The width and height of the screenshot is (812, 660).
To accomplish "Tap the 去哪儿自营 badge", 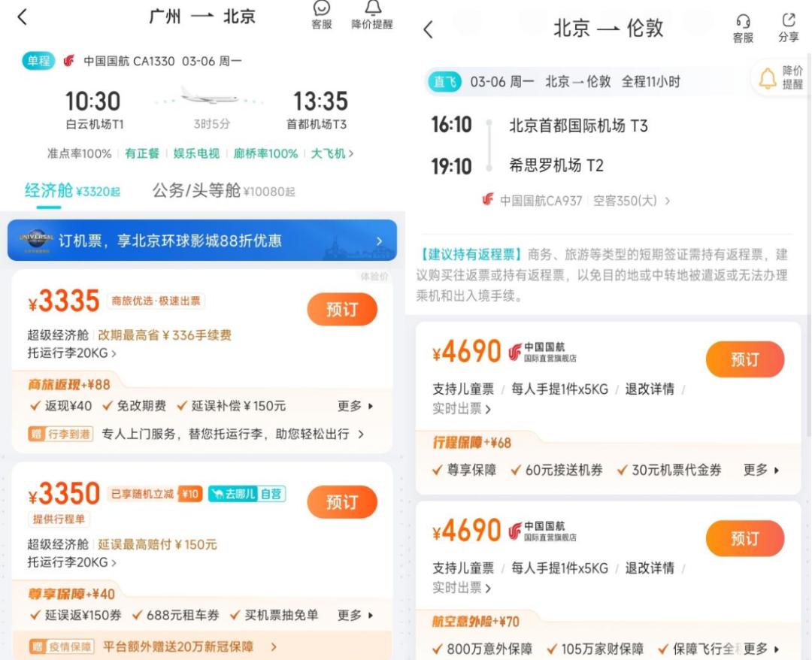I will coord(247,494).
